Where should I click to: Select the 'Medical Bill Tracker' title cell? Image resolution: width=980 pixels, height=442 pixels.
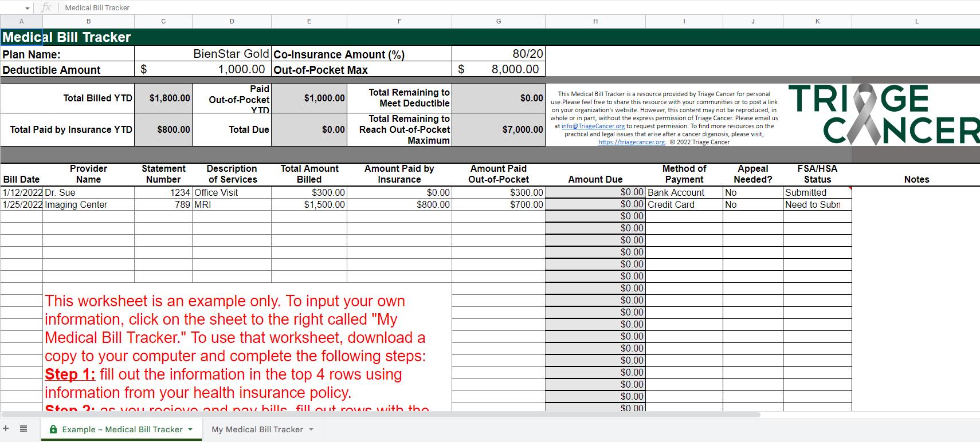tap(22, 37)
